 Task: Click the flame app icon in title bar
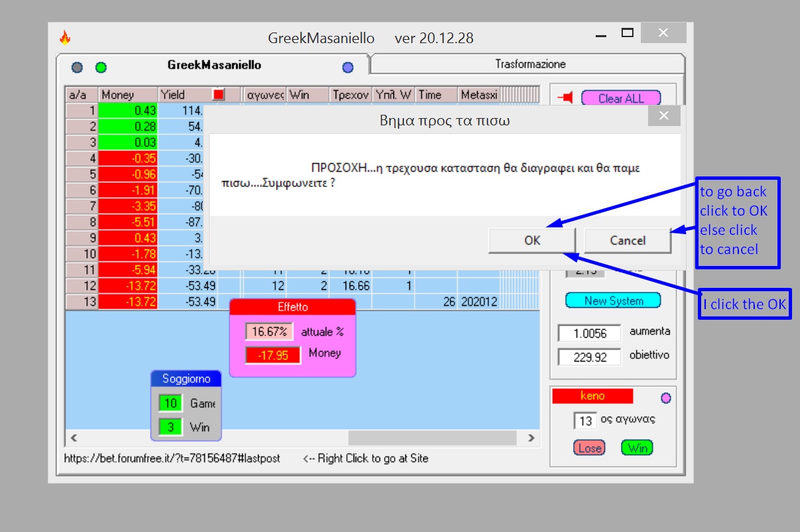pyautogui.click(x=65, y=37)
